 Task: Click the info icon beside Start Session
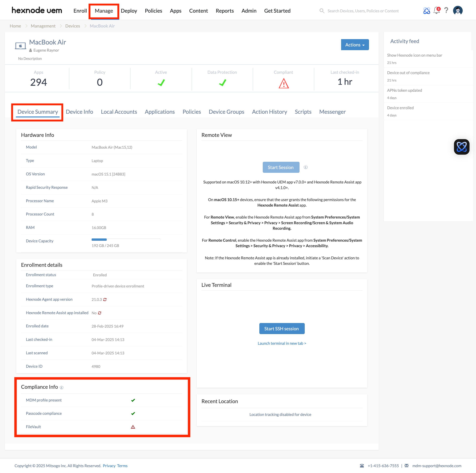click(306, 167)
